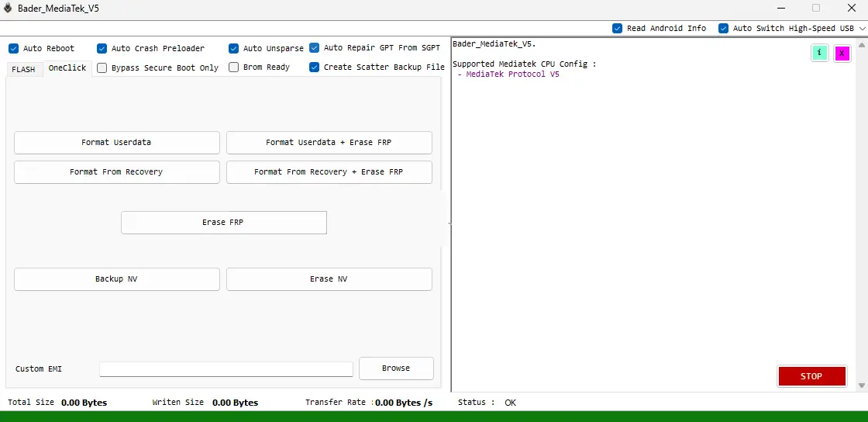Click the green info icon in log panel

[x=819, y=53]
